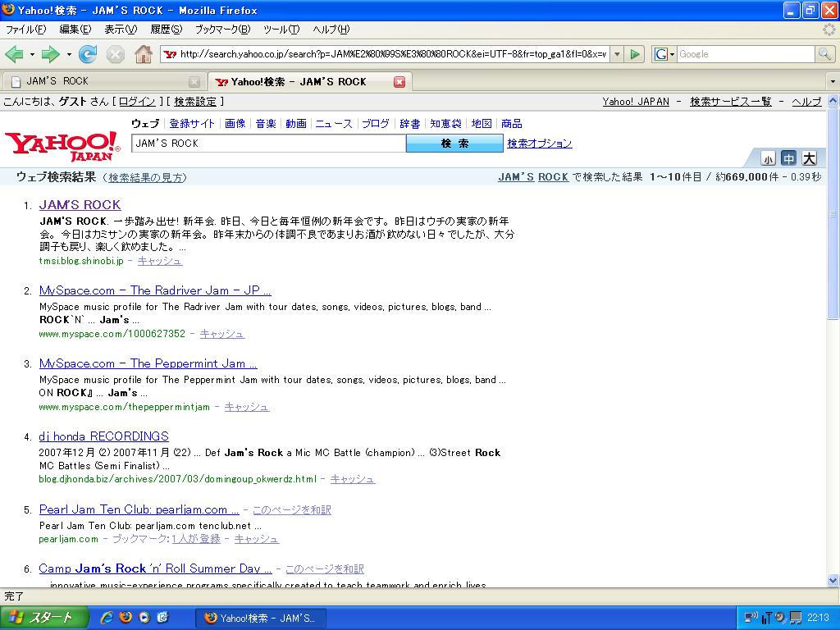Open the ブックマーク(B) menu
840x630 pixels.
(x=223, y=30)
